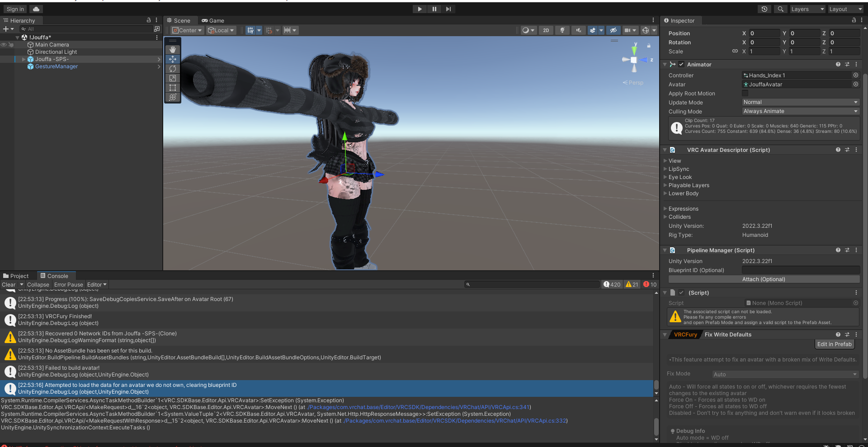Screen dimensions: 868x447
Task: Select Directional Light in Hierarchy
Action: 56,52
